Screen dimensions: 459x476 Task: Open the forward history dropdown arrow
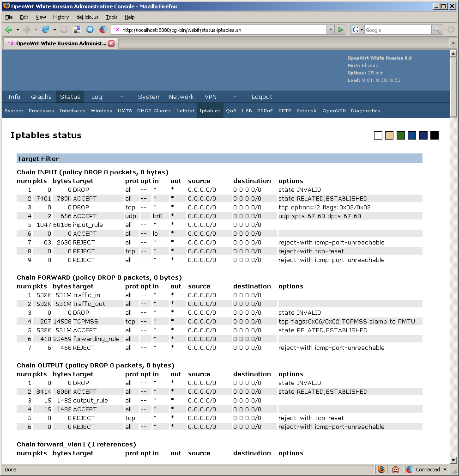coord(36,30)
